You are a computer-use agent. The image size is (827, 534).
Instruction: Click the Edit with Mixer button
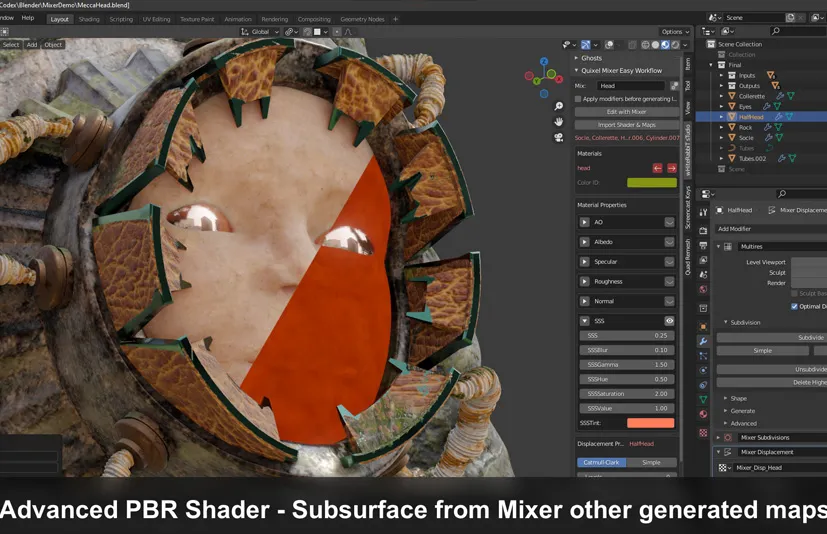627,112
